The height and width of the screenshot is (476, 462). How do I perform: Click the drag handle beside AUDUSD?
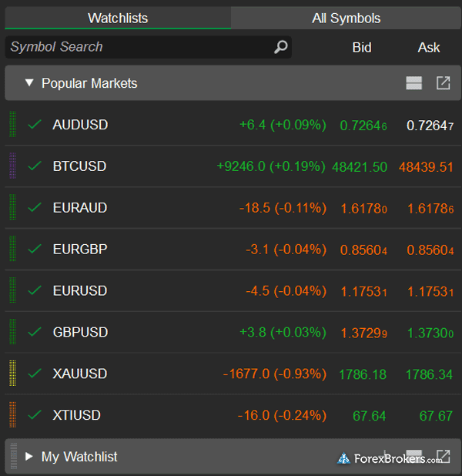(x=12, y=125)
